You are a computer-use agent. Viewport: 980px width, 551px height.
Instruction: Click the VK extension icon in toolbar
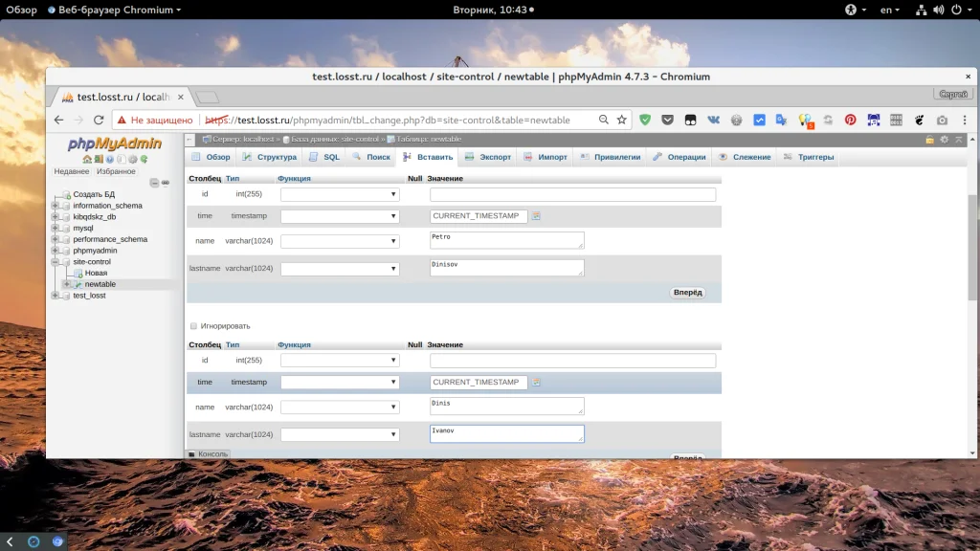point(714,121)
